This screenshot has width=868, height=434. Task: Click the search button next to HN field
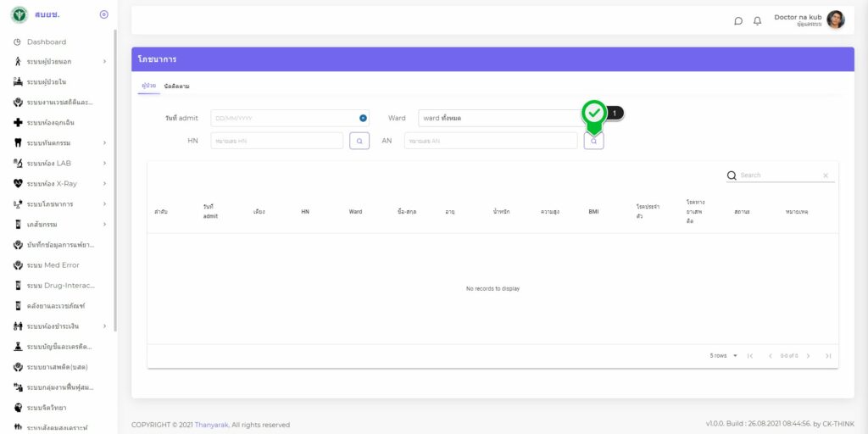359,141
